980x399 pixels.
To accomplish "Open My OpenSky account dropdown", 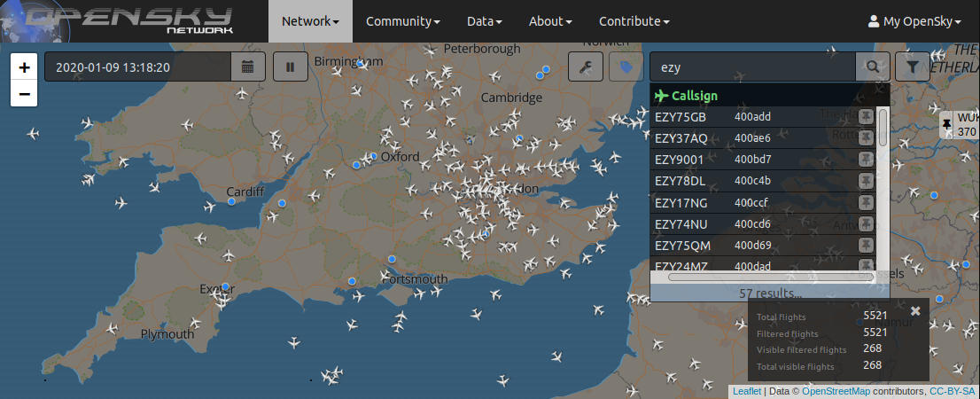I will click(914, 21).
